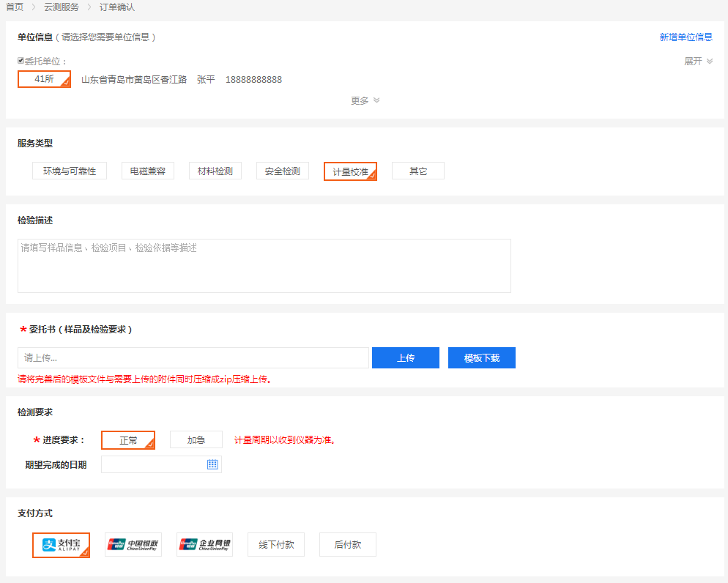Select 环境与可靠性 service type

tap(70, 171)
